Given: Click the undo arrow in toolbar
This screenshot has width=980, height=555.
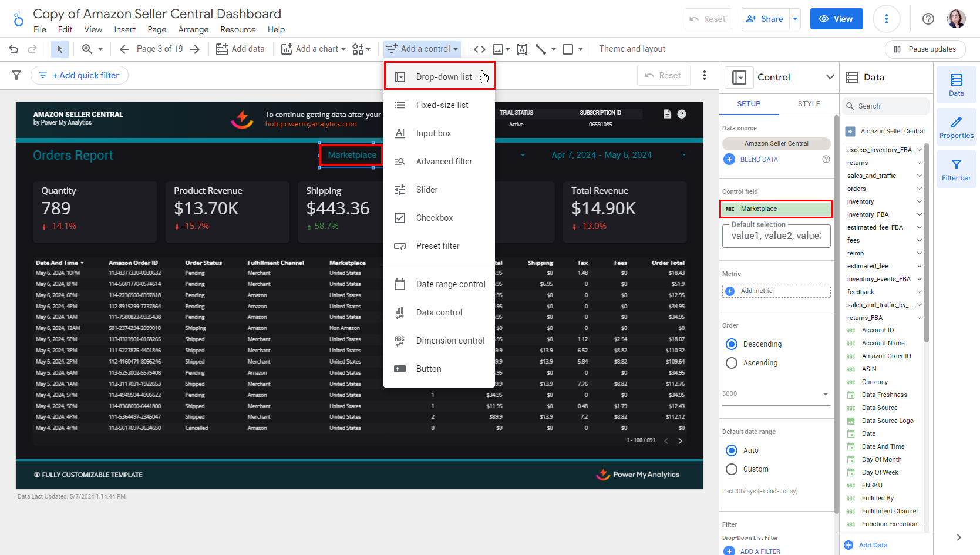Looking at the screenshot, I should (14, 49).
